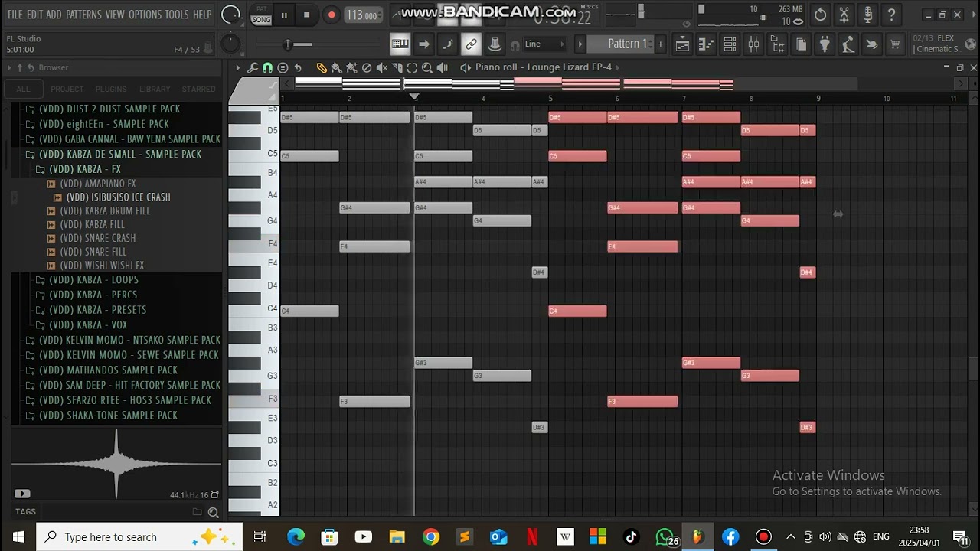
Task: Select (VDD) ISIBUSISO ICE CRASH sample
Action: (x=118, y=197)
